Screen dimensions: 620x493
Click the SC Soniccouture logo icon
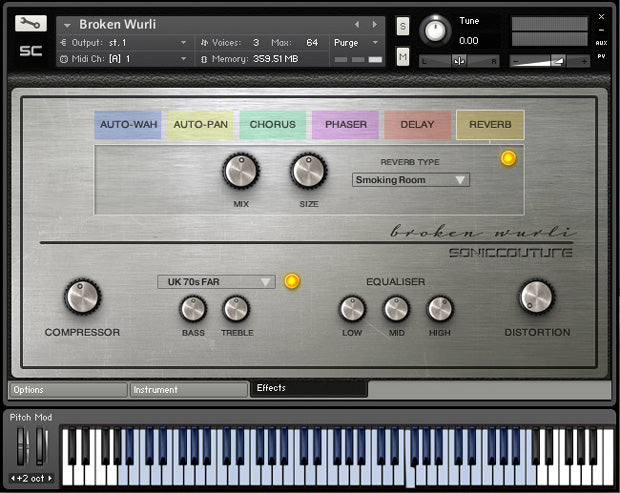pyautogui.click(x=31, y=51)
